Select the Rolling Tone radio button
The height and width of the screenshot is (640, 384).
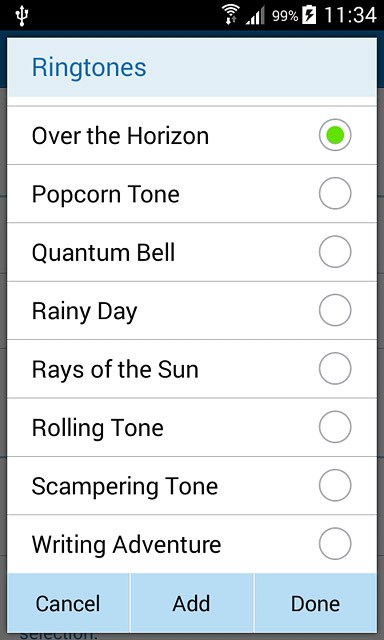pos(335,427)
